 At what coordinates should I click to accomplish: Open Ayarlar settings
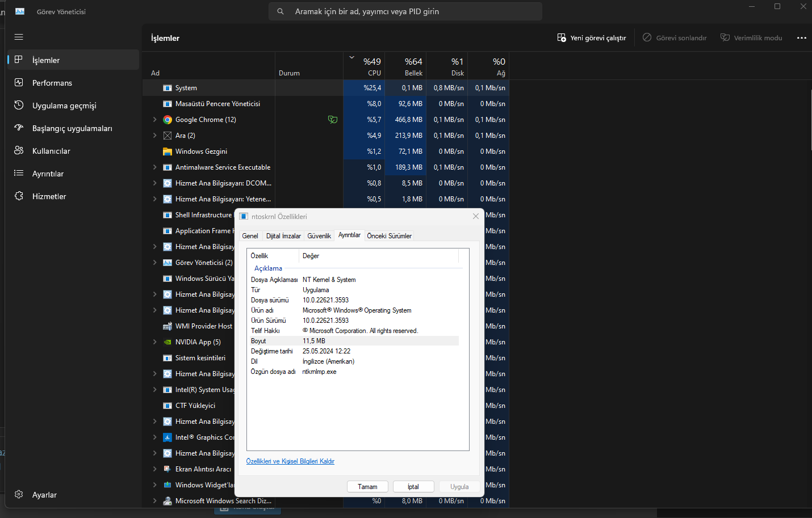73,495
